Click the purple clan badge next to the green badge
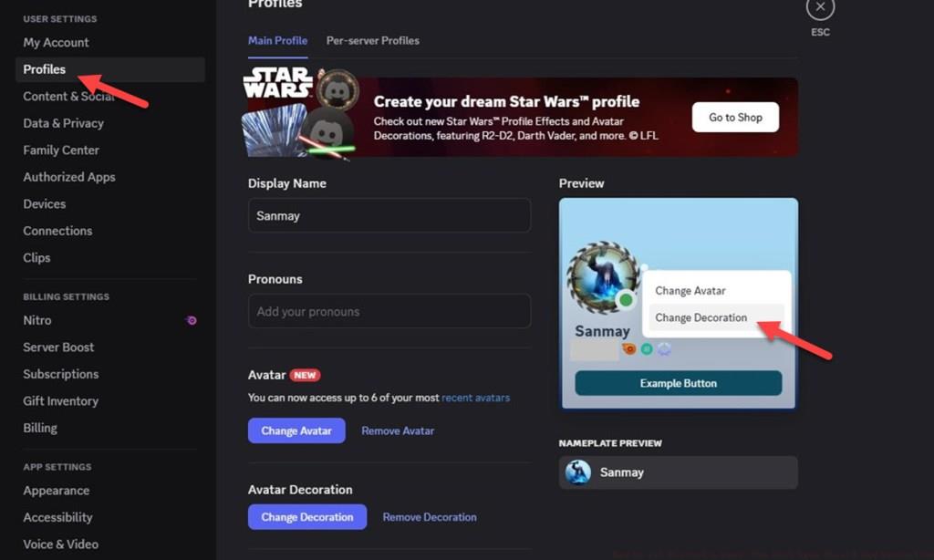The width and height of the screenshot is (934, 560). point(664,348)
